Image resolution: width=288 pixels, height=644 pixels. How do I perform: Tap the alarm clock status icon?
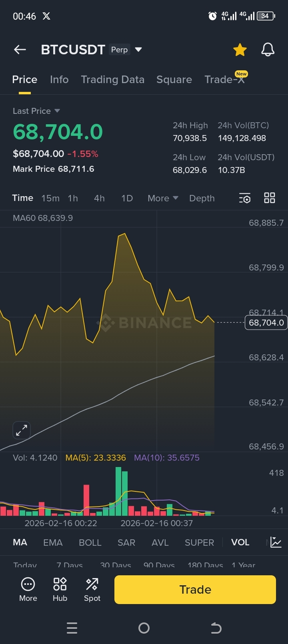point(213,16)
